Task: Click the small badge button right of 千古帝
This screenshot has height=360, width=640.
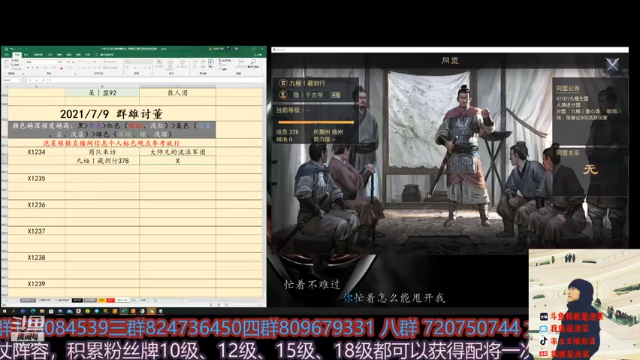Action: pos(336,95)
